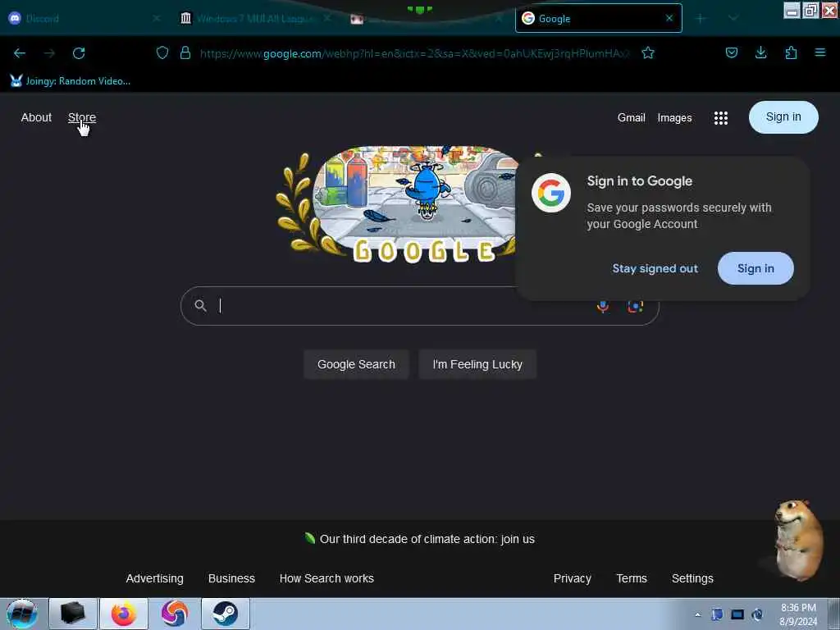Open the black box taskbar application

point(73,614)
